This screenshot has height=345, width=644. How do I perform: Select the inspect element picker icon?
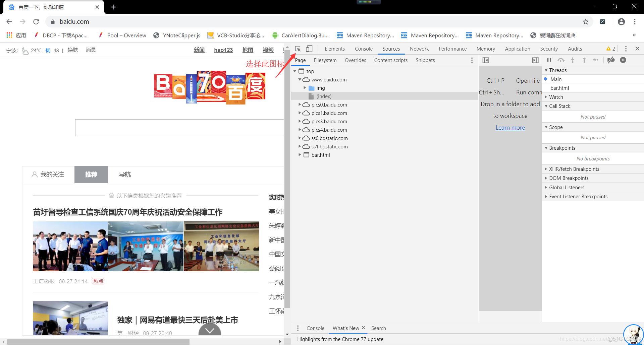click(298, 49)
